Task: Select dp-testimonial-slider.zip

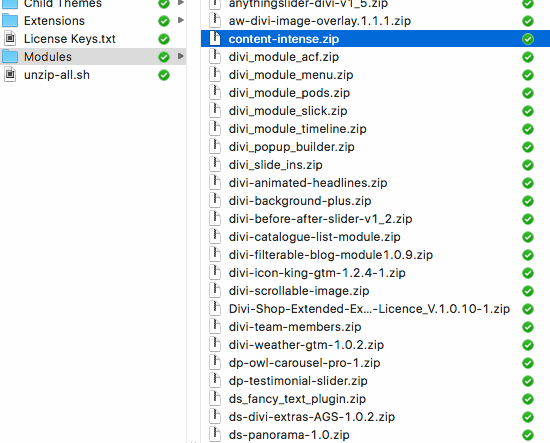Action: [298, 381]
